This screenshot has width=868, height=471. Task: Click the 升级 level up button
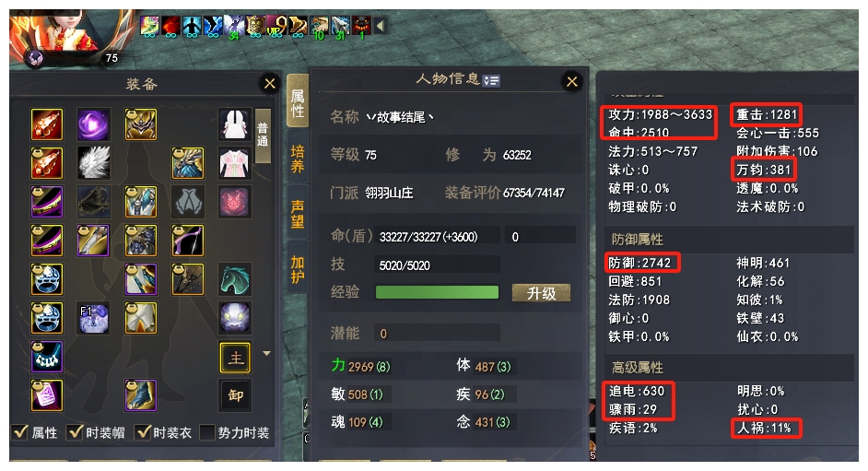point(541,293)
